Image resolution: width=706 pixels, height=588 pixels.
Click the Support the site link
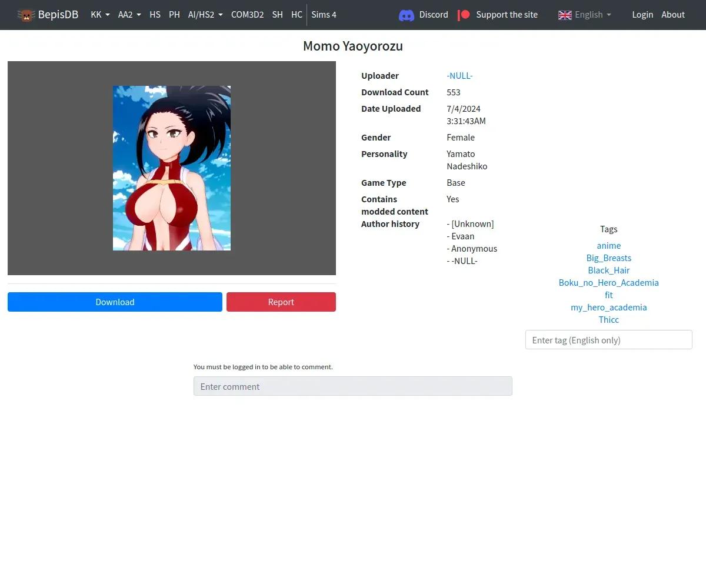507,15
